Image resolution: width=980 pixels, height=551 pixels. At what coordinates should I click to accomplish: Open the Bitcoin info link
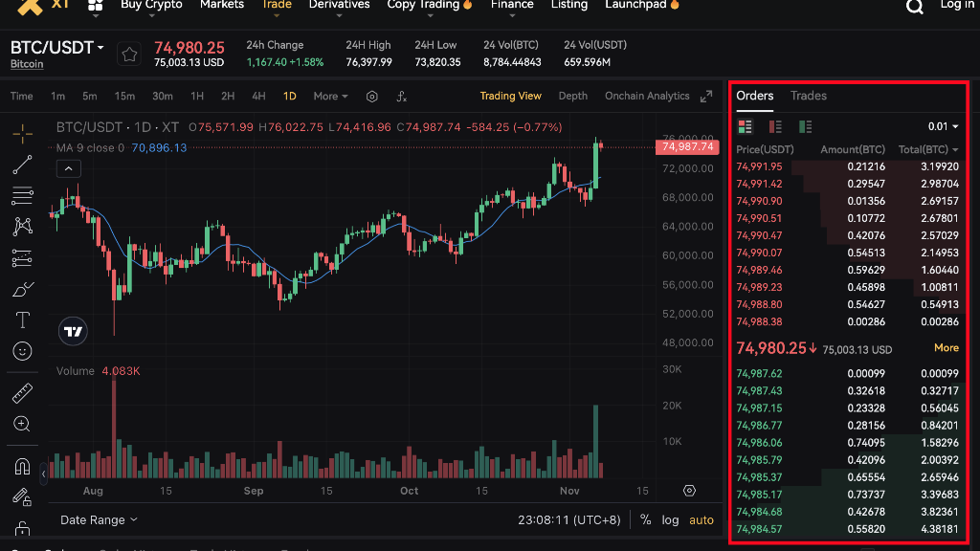click(x=27, y=64)
